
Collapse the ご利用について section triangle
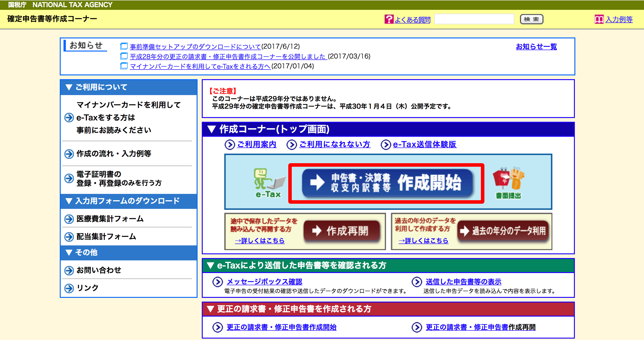(69, 87)
